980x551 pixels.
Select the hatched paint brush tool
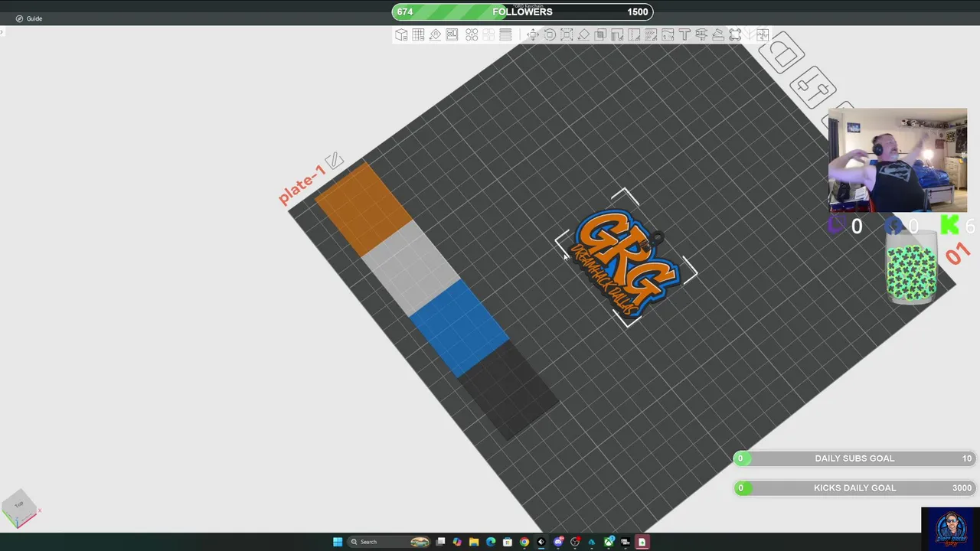pyautogui.click(x=651, y=34)
